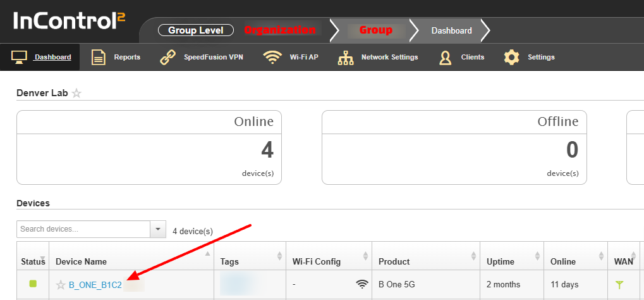Sort by the Wi-Fi Config column
The height and width of the screenshot is (300, 644).
(329, 256)
